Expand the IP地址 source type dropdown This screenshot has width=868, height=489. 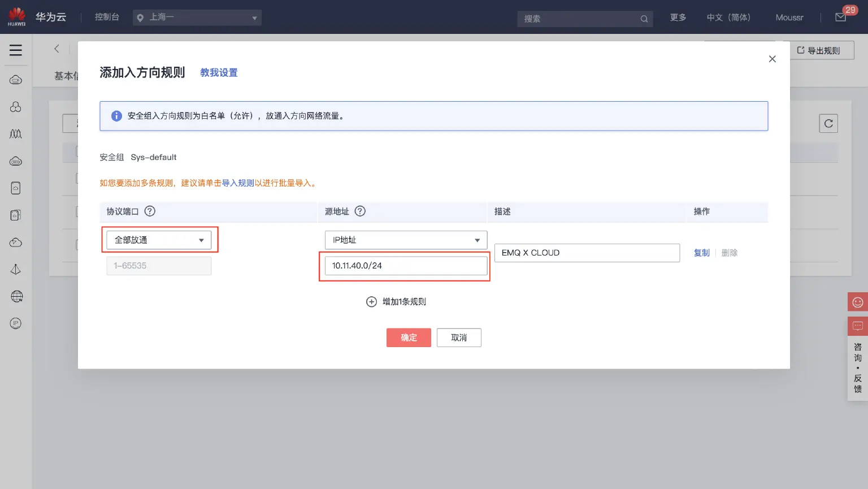(x=406, y=240)
